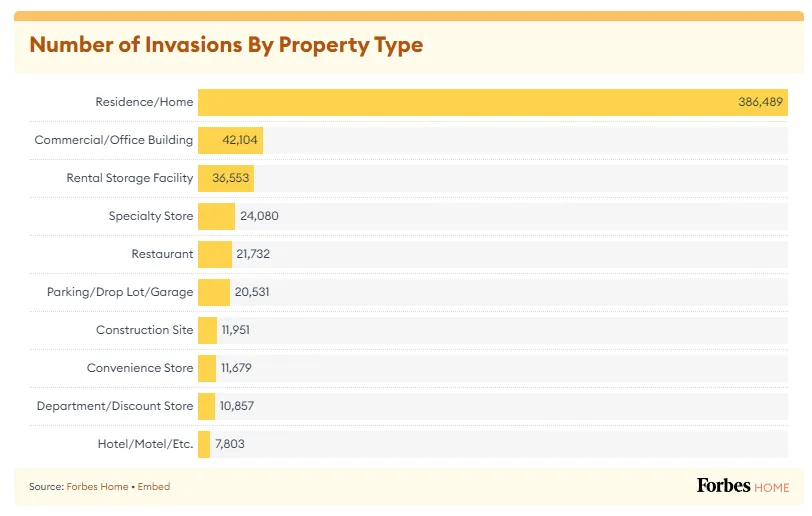Click the Forbes HOME logo

[x=743, y=486]
